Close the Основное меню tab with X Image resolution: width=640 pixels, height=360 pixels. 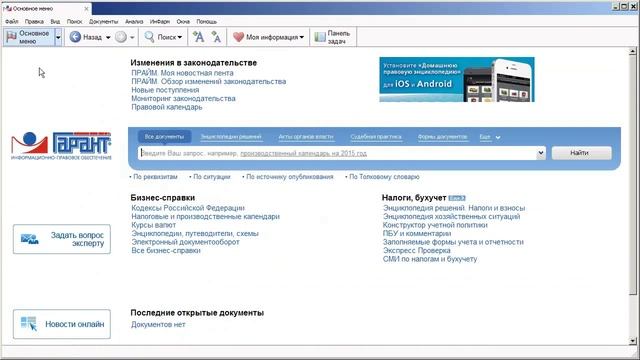tap(86, 8)
